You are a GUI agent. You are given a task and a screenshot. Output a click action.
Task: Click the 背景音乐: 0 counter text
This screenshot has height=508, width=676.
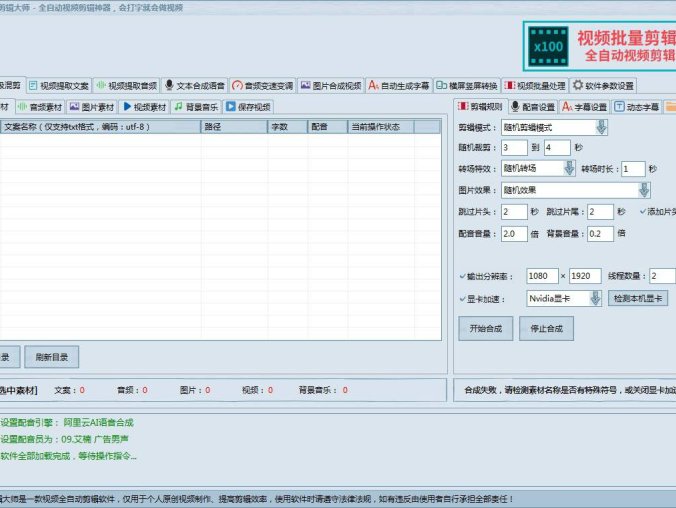[323, 390]
